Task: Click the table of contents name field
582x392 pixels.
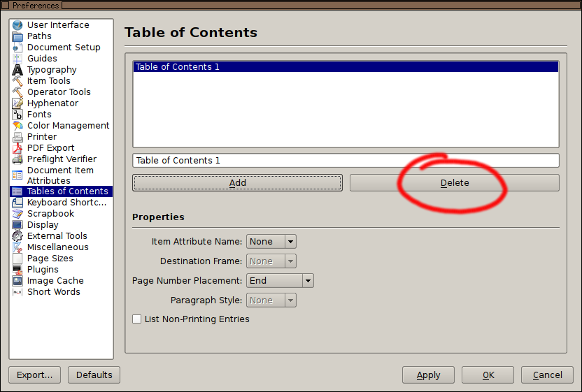Action: 346,161
